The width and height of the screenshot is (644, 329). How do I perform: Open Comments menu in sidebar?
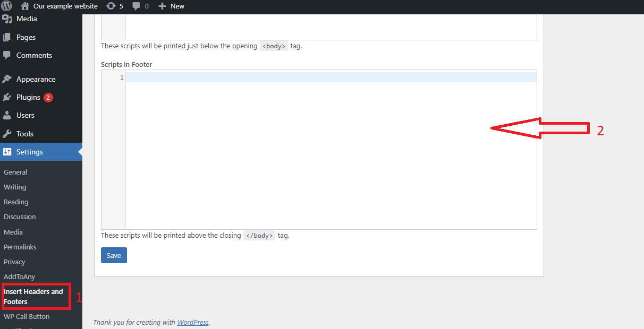[34, 55]
